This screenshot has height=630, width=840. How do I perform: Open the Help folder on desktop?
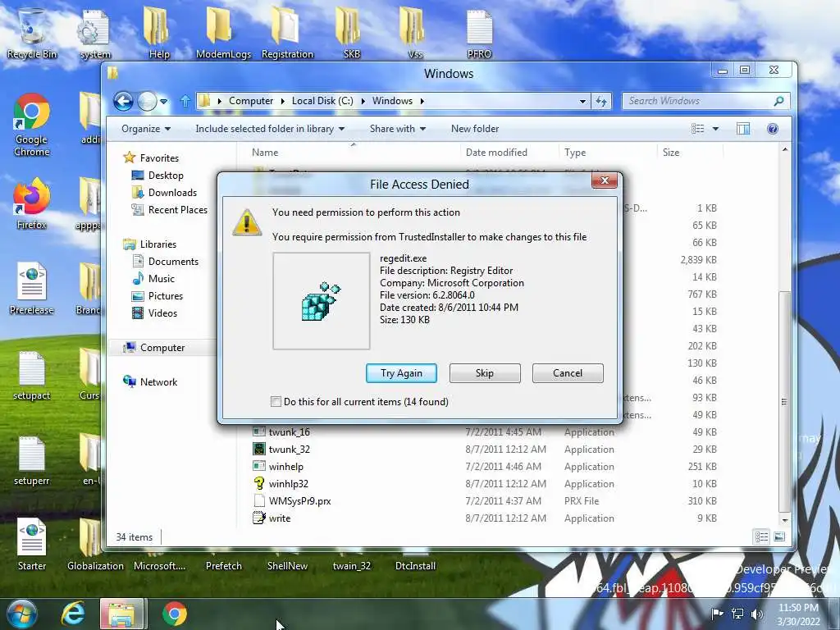tap(159, 33)
